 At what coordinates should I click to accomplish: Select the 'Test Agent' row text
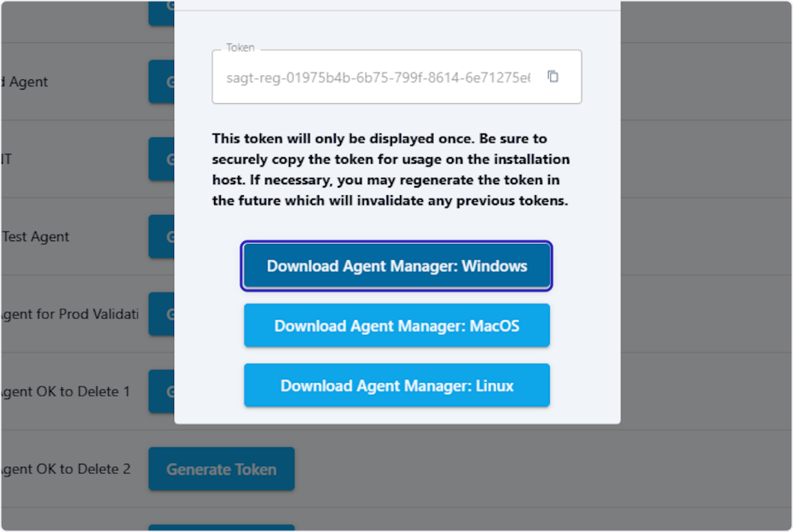click(36, 237)
